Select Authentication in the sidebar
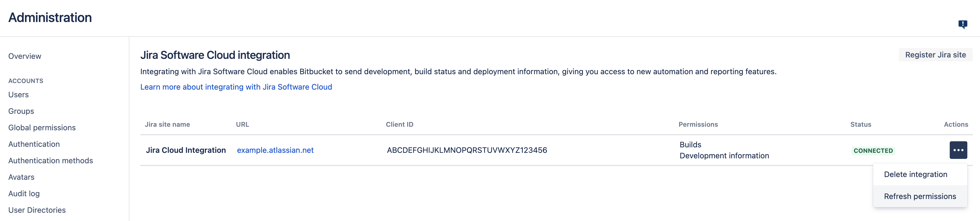The image size is (980, 221). pyautogui.click(x=34, y=144)
